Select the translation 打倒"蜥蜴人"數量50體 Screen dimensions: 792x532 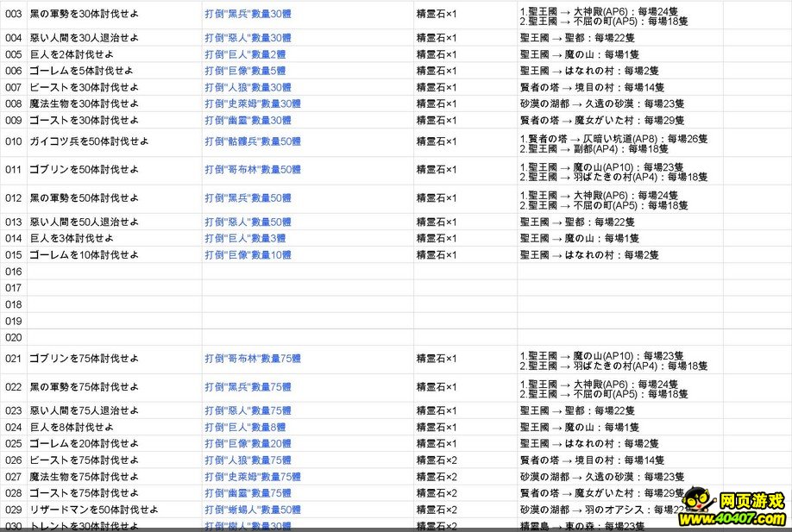tap(253, 510)
